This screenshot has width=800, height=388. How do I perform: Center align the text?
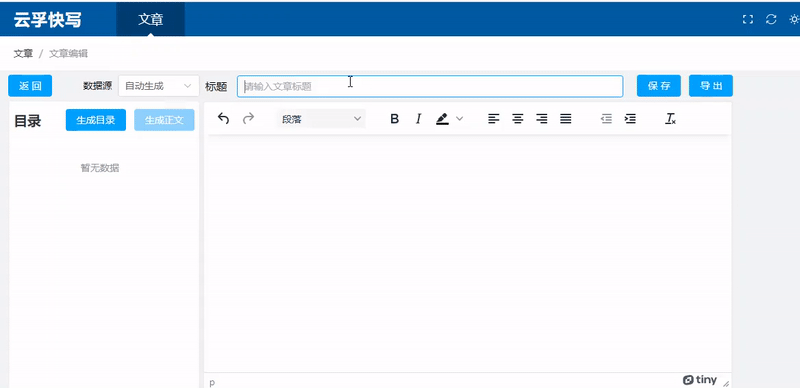click(517, 119)
